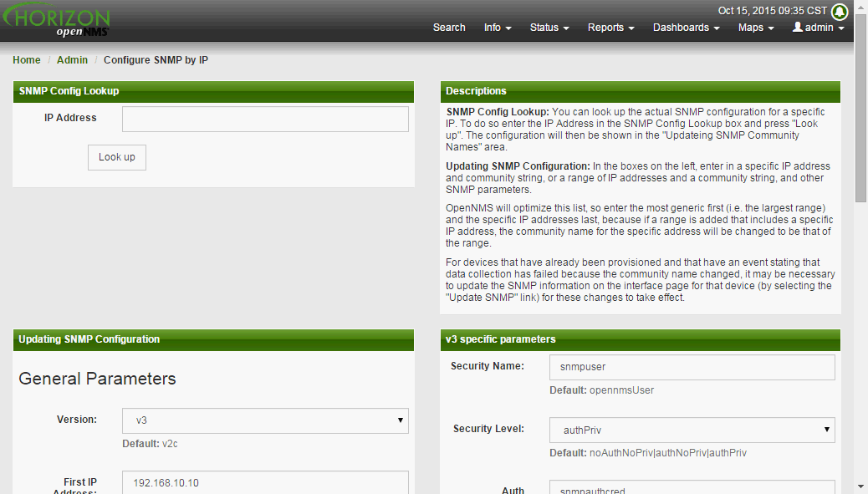Click the Horizon OpenNMS logo
Viewport: 868px width, 494px height.
coord(56,22)
